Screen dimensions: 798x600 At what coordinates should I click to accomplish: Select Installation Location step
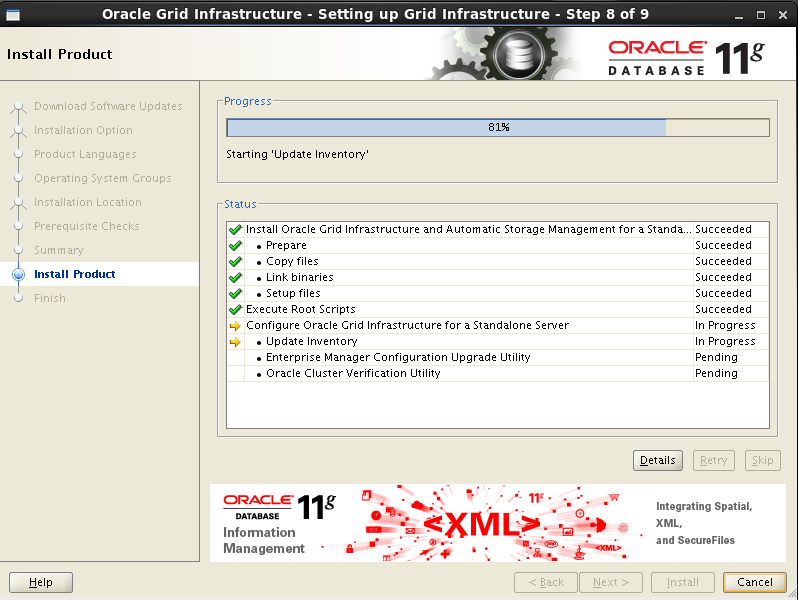[88, 202]
